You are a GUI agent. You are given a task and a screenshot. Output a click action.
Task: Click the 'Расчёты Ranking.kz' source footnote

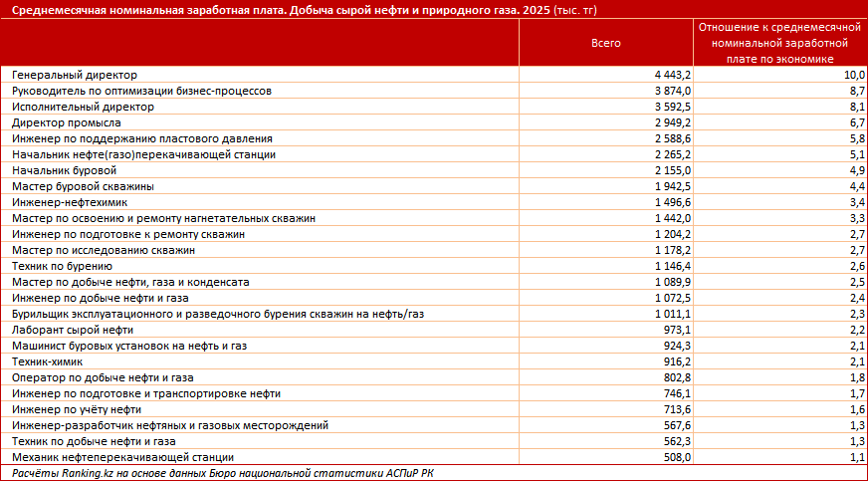(223, 473)
